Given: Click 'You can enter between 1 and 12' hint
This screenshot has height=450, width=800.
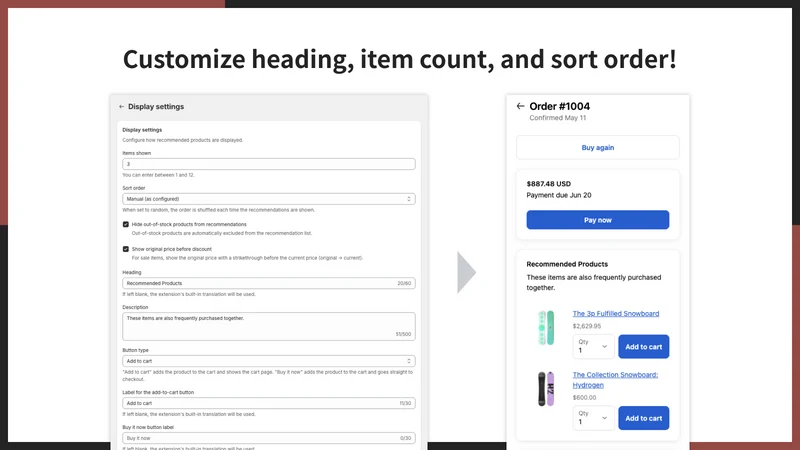Looking at the screenshot, I should click(158, 175).
